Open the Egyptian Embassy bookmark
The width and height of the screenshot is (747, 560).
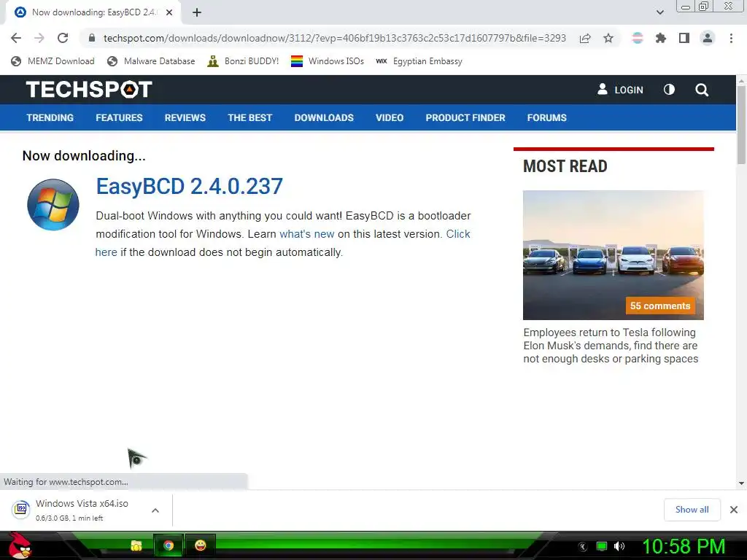[x=419, y=61]
